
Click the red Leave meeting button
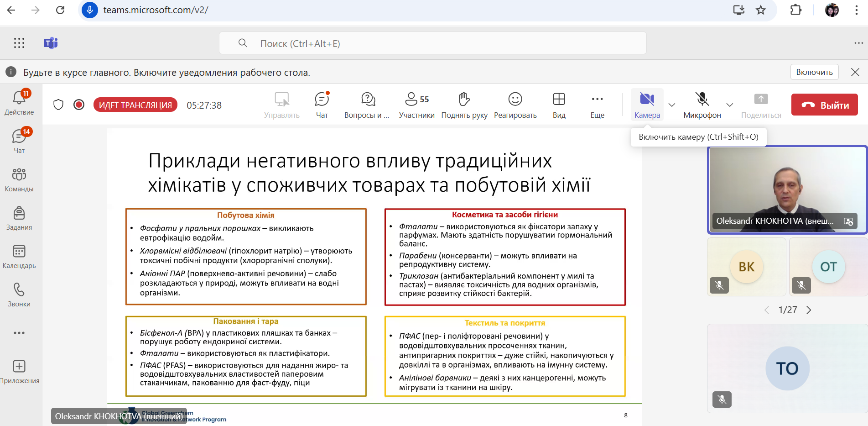824,105
